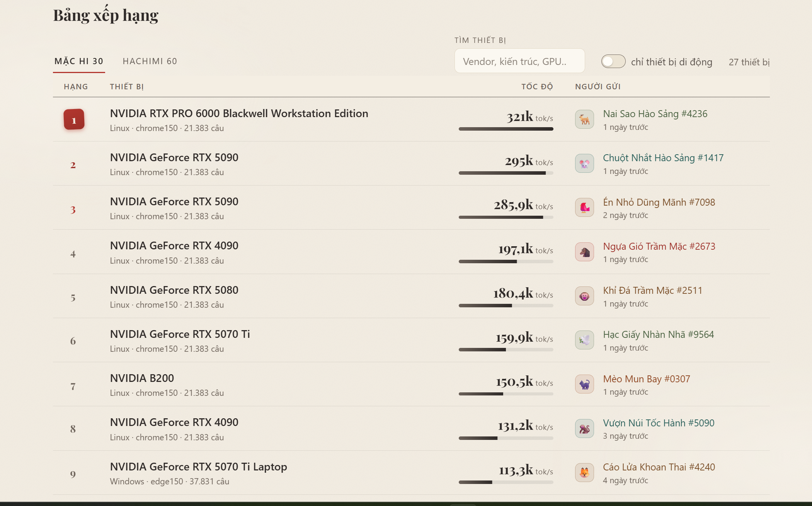Click the 321k tok/s speed bar
Screen dimensions: 812x506
click(506, 129)
